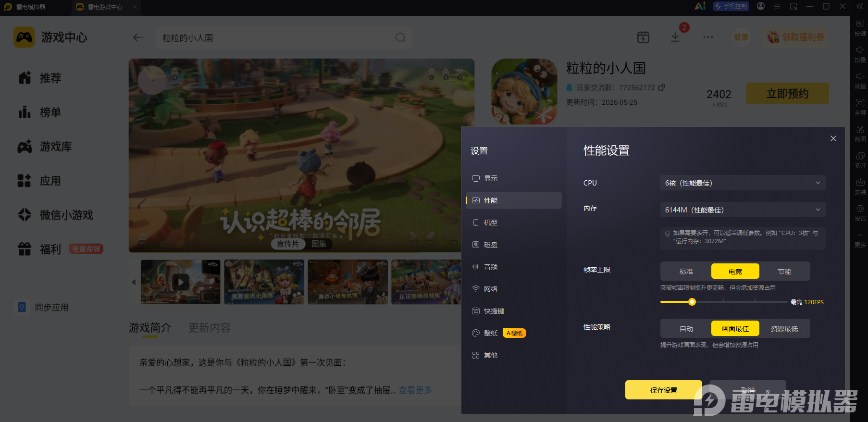The image size is (868, 422).
Task: Open the user account icon in title bar
Action: click(x=760, y=6)
